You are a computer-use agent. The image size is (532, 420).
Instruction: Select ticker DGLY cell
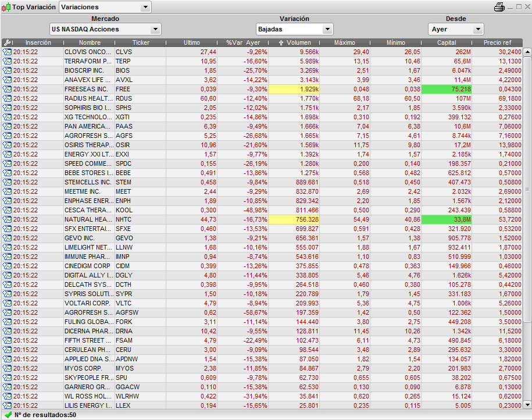141,275
